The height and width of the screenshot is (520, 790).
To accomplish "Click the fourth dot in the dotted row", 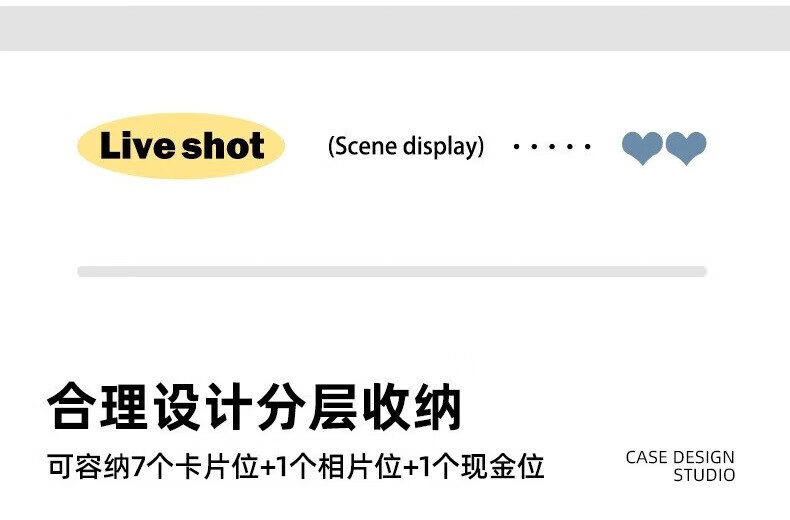I will 570,147.
